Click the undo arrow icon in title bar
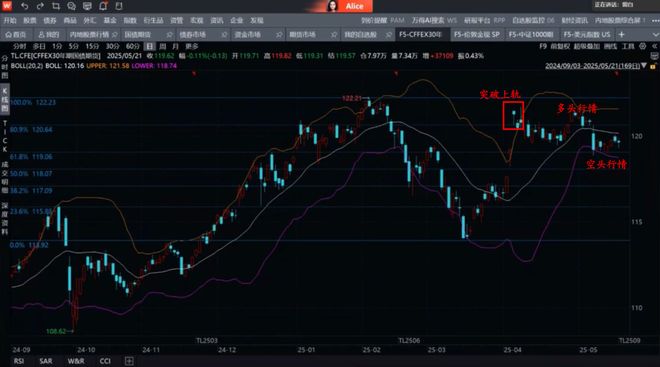This screenshot has width=660, height=367. [25, 6]
